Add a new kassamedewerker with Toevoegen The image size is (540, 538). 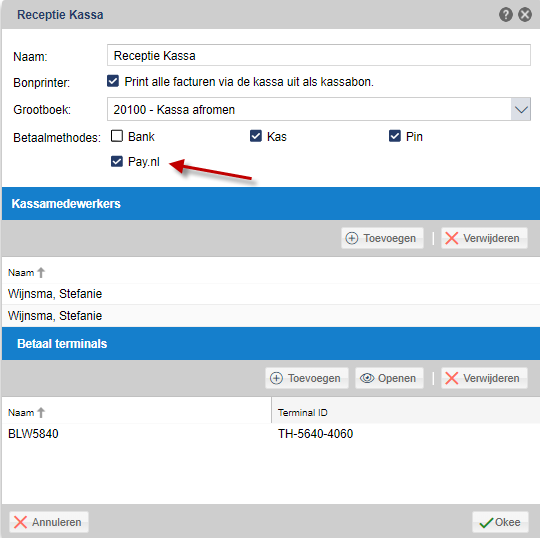pyautogui.click(x=382, y=238)
